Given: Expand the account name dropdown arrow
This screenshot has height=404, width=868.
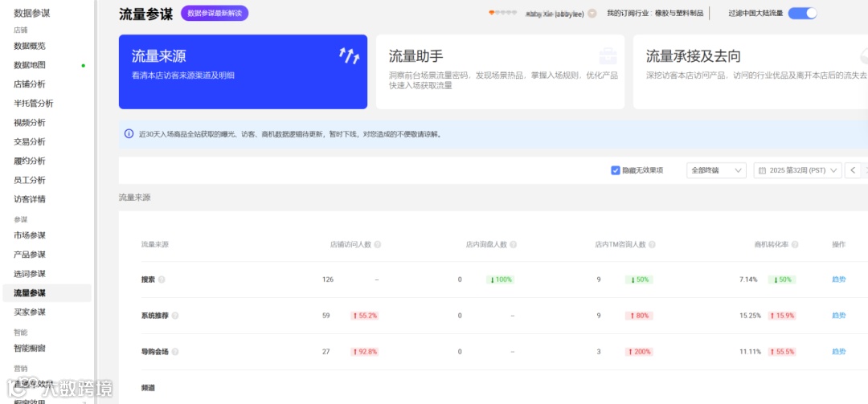Looking at the screenshot, I should 592,14.
